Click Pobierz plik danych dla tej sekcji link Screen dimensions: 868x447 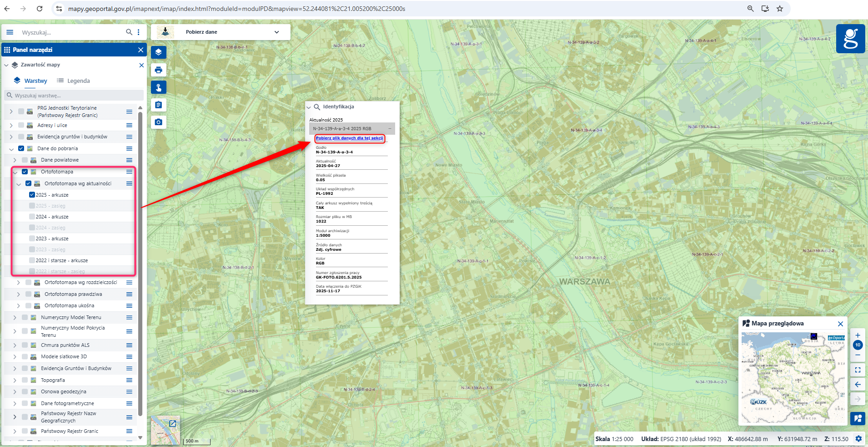349,138
